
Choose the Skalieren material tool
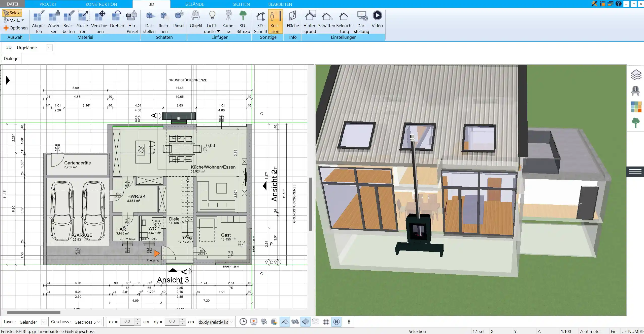[83, 22]
